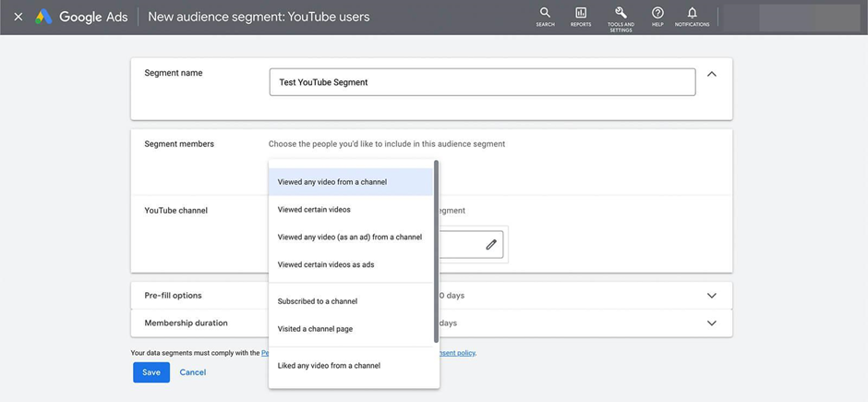
Task: Expand the Membership duration section
Action: [x=712, y=323]
